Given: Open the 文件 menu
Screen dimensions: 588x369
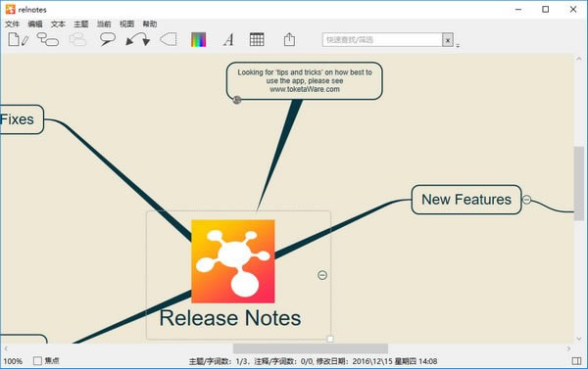Looking at the screenshot, I should click(12, 23).
